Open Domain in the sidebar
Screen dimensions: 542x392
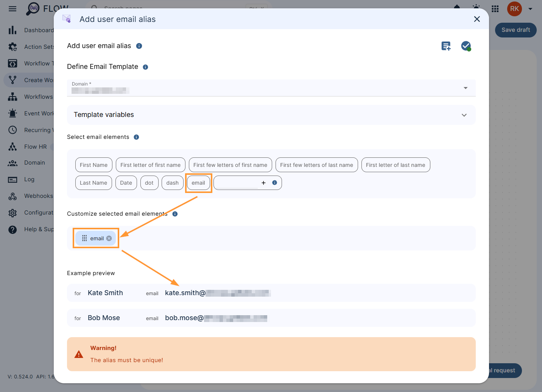pyautogui.click(x=34, y=163)
